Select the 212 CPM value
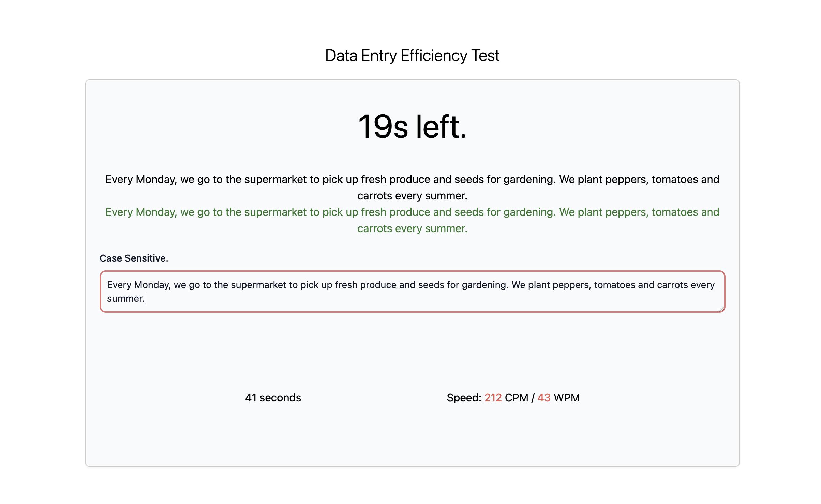Viewport: 821px width, 504px height. (493, 398)
